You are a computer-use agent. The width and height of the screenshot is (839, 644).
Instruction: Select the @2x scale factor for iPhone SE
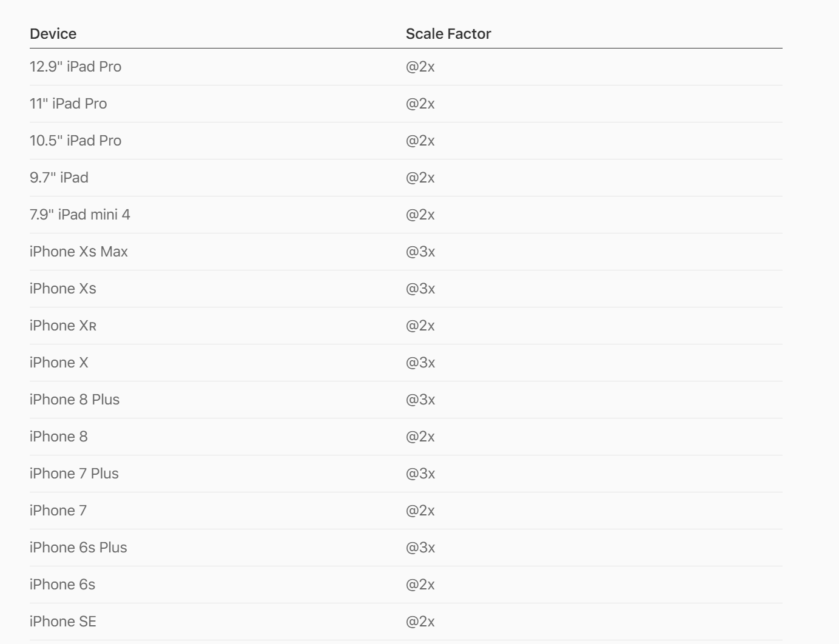click(420, 622)
